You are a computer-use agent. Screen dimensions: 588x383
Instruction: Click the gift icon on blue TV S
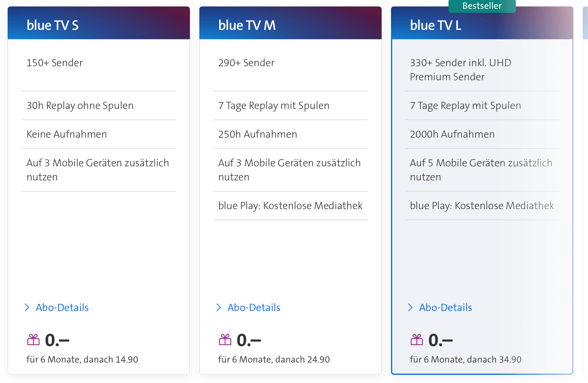tap(33, 340)
